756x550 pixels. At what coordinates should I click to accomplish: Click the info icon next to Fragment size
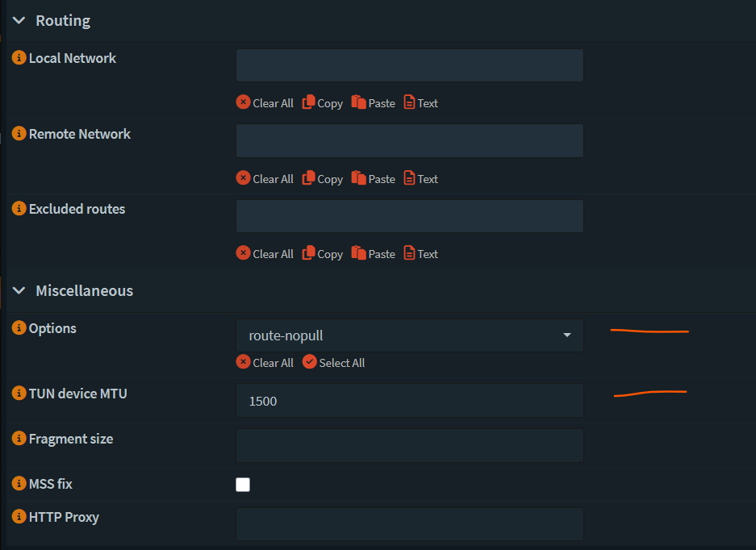click(x=19, y=439)
